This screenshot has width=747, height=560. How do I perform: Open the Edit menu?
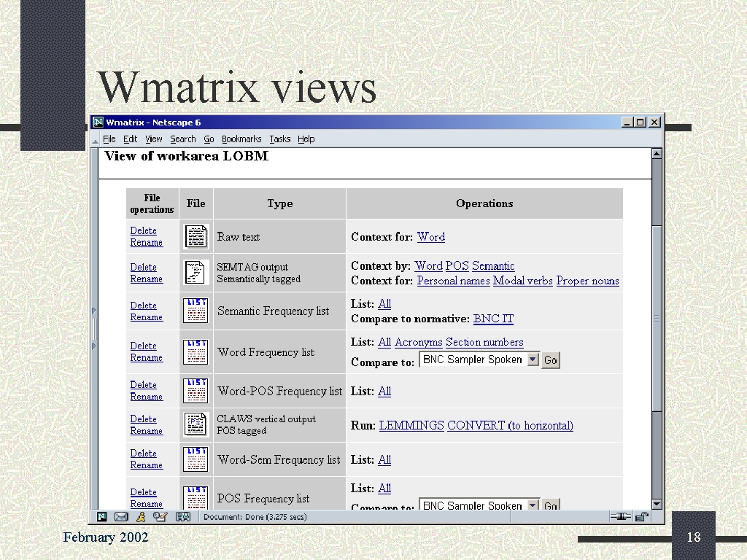click(130, 139)
